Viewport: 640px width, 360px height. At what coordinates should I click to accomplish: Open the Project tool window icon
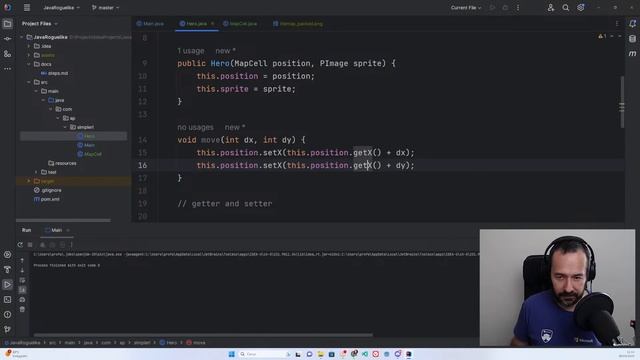(7, 24)
